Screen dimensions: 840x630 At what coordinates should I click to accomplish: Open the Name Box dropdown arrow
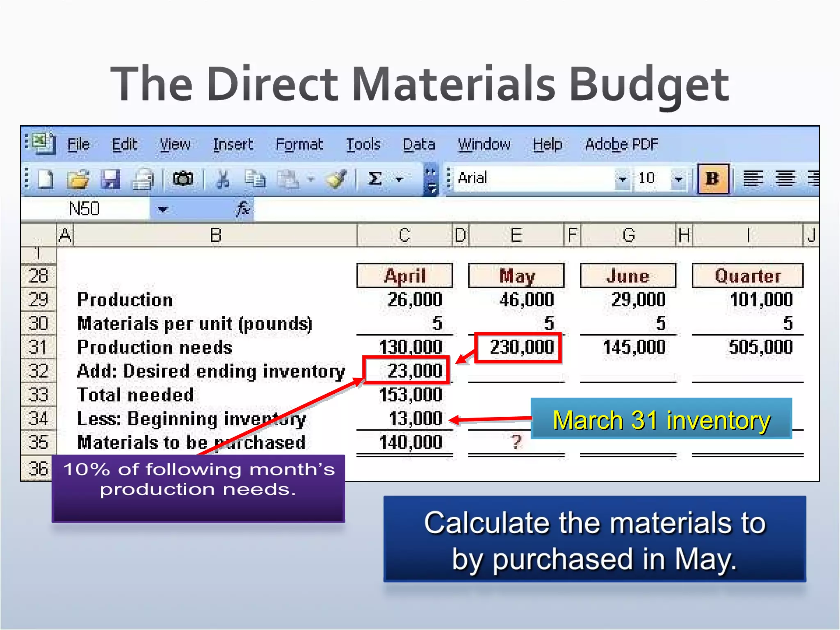[163, 210]
